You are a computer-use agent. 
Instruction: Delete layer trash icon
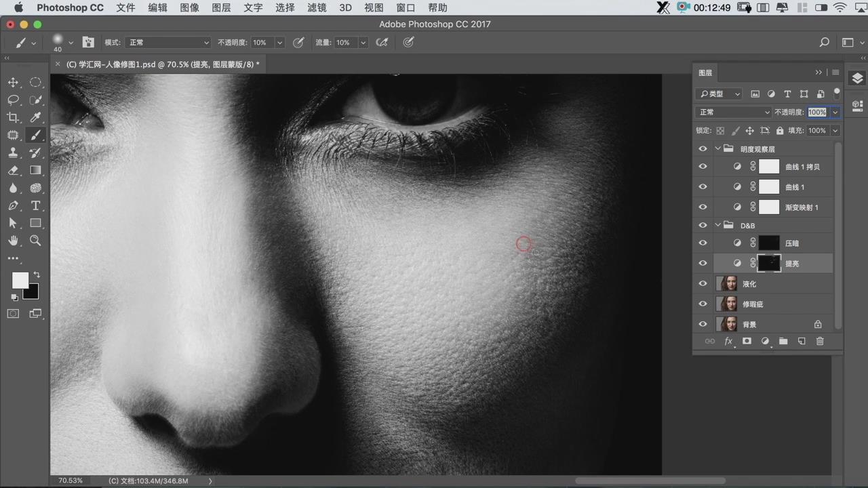click(x=820, y=341)
